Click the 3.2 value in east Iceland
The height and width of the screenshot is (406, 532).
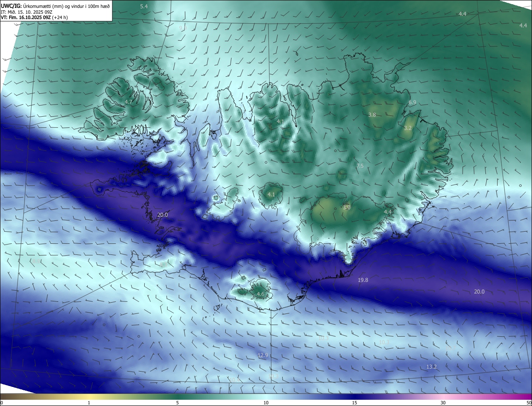click(x=408, y=128)
